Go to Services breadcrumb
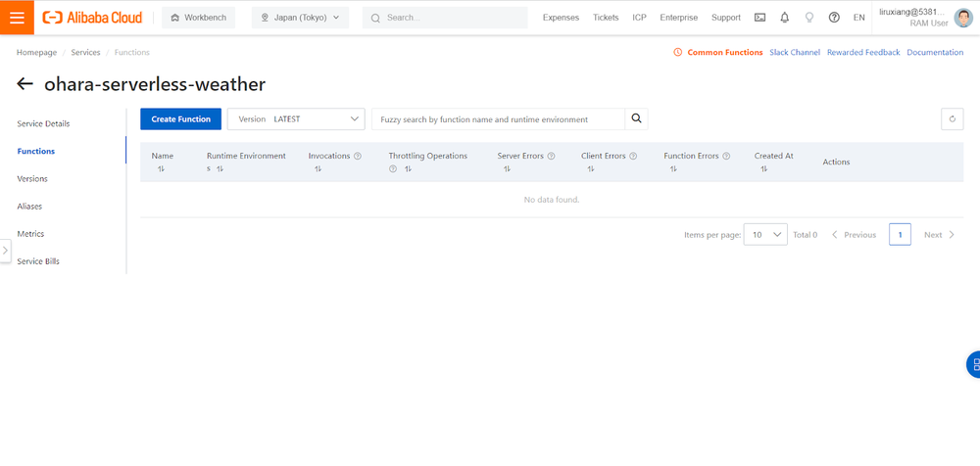This screenshot has height=466, width=980. pos(85,53)
